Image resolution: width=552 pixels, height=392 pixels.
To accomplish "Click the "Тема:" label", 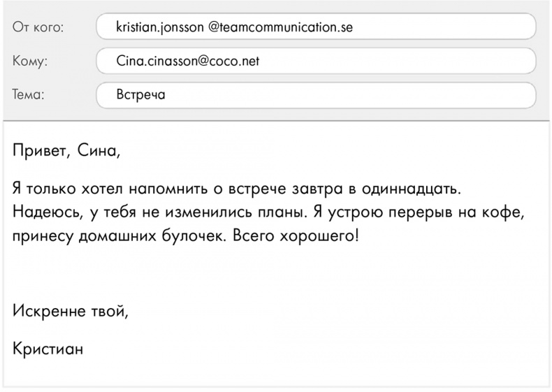I will pyautogui.click(x=28, y=95).
